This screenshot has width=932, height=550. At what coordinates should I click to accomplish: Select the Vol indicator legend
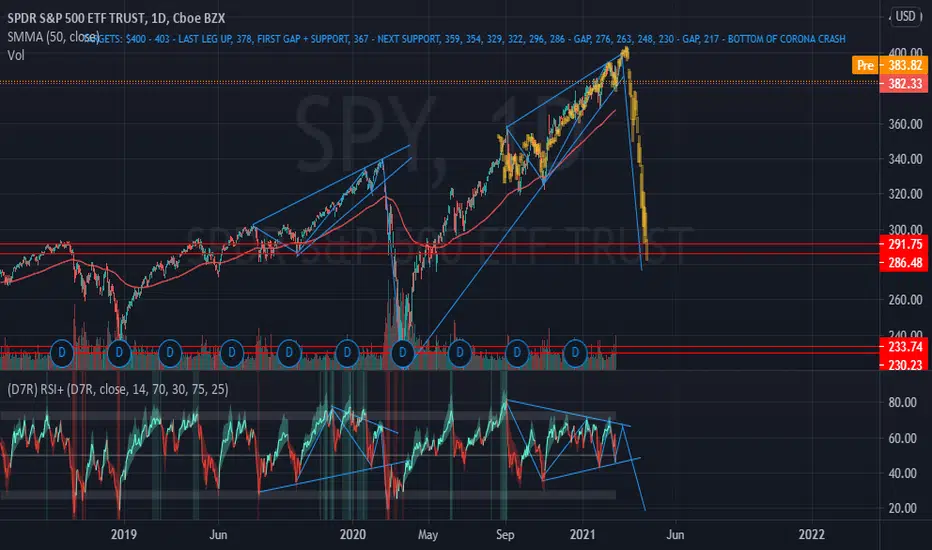click(16, 55)
